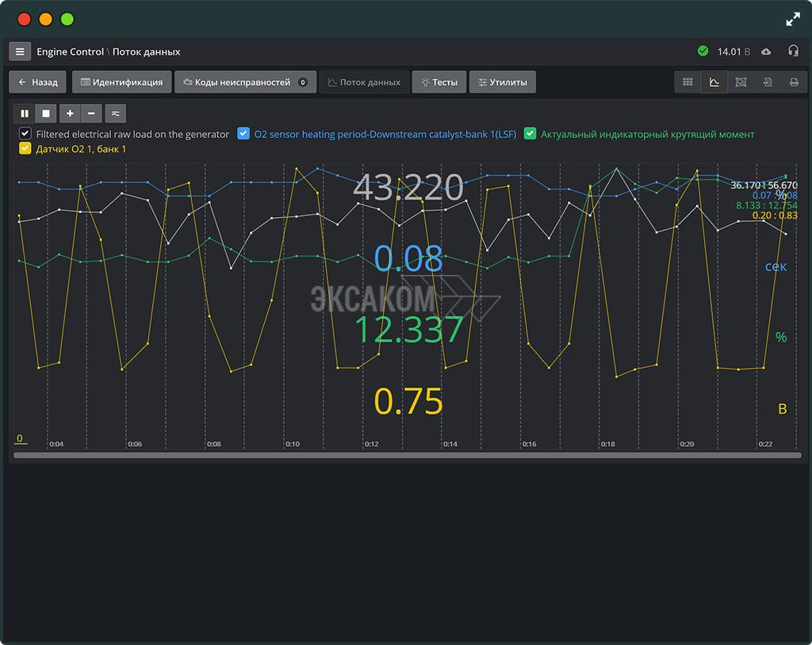Pause the live data stream
This screenshot has height=645, width=812.
25,113
